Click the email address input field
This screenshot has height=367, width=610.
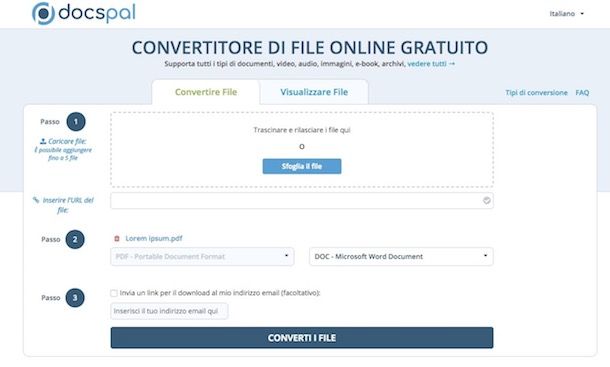(169, 311)
